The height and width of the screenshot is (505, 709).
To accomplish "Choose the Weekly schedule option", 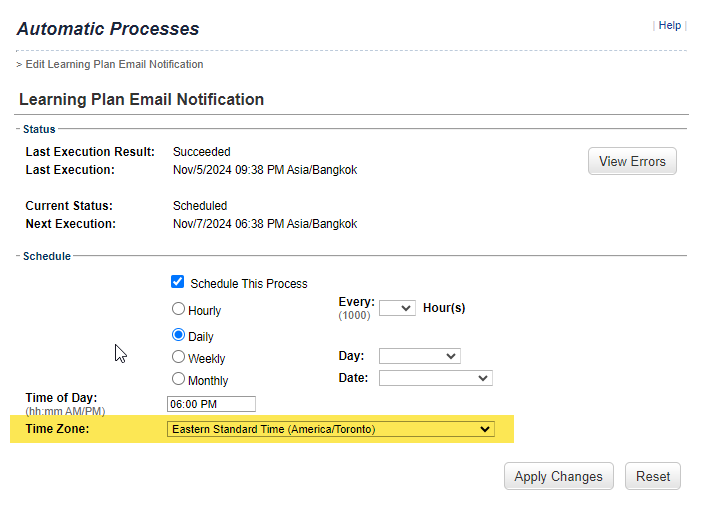I will 178,357.
